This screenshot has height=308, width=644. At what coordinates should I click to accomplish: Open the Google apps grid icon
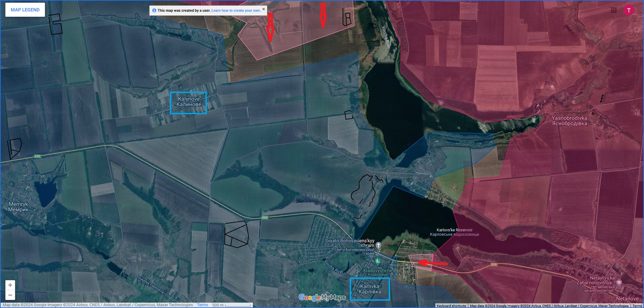point(613,10)
